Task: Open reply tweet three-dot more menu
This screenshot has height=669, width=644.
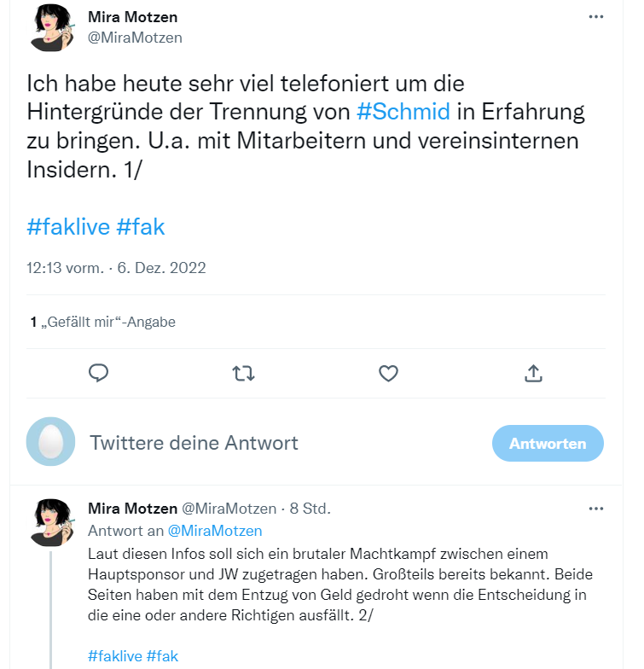Action: pyautogui.click(x=596, y=509)
